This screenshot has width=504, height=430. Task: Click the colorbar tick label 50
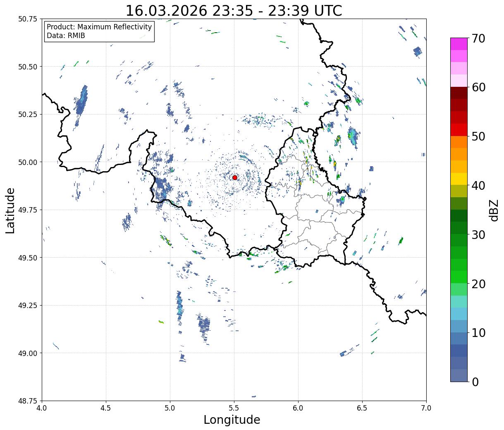tap(478, 136)
